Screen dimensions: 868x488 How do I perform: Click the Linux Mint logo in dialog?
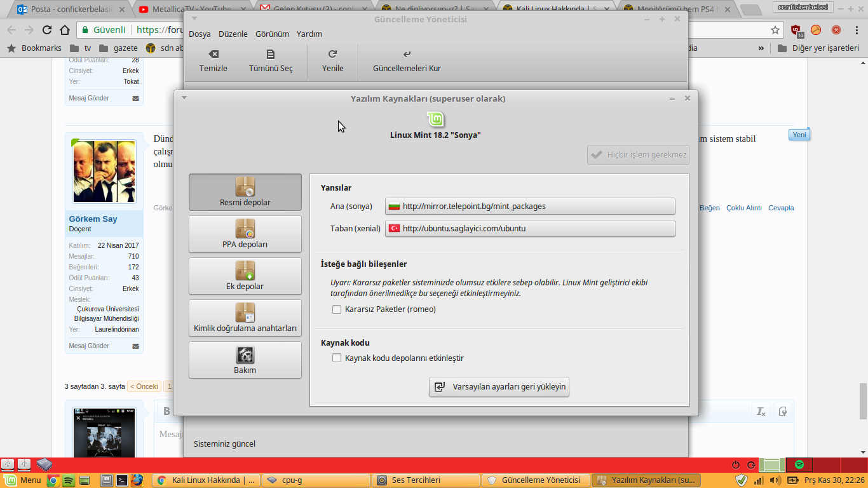[435, 119]
